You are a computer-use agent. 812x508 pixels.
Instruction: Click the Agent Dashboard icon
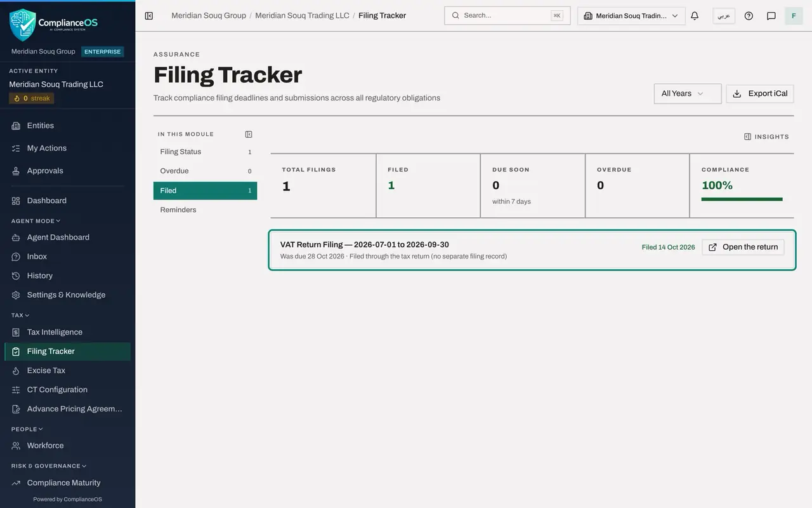tap(16, 237)
